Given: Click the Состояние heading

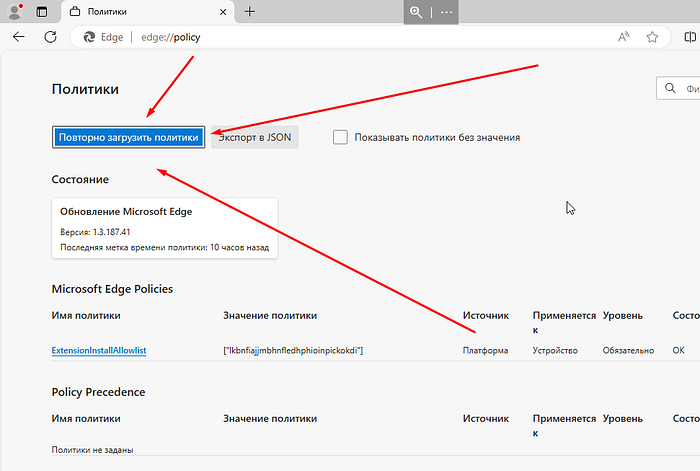Looking at the screenshot, I should pos(80,179).
